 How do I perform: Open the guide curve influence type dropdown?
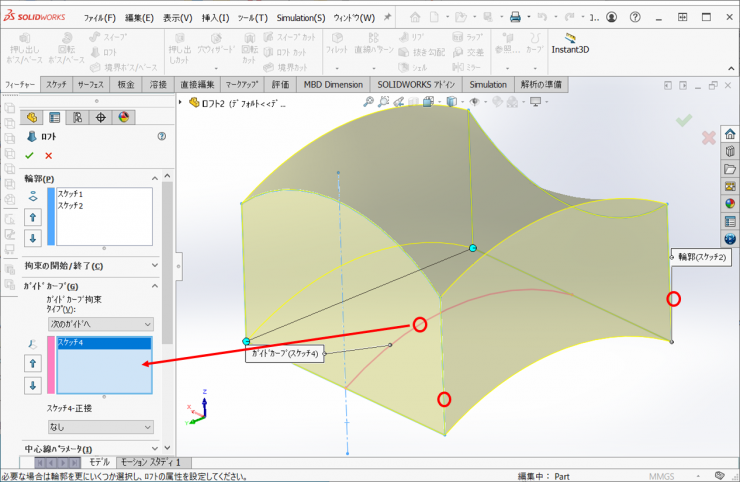click(x=100, y=324)
